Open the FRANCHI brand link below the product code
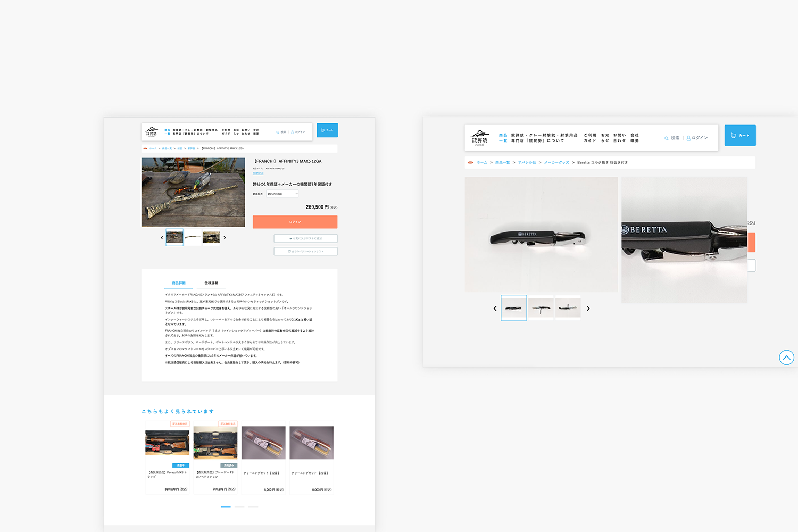 click(x=258, y=173)
